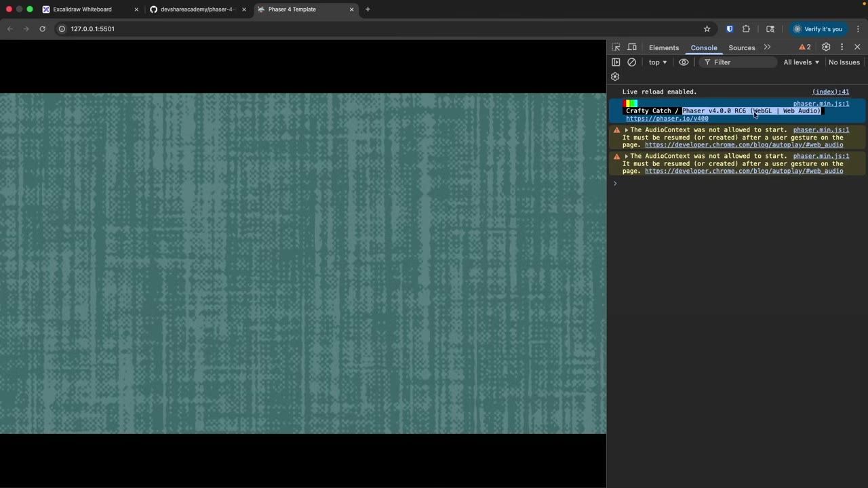The height and width of the screenshot is (488, 868).
Task: Open the top JavaScript context dropdown
Action: point(658,62)
